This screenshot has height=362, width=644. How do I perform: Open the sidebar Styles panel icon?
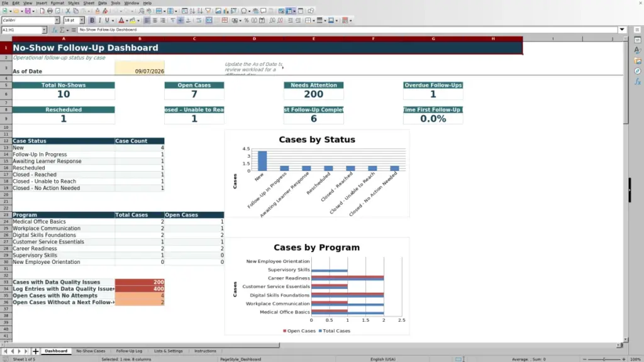pyautogui.click(x=637, y=50)
